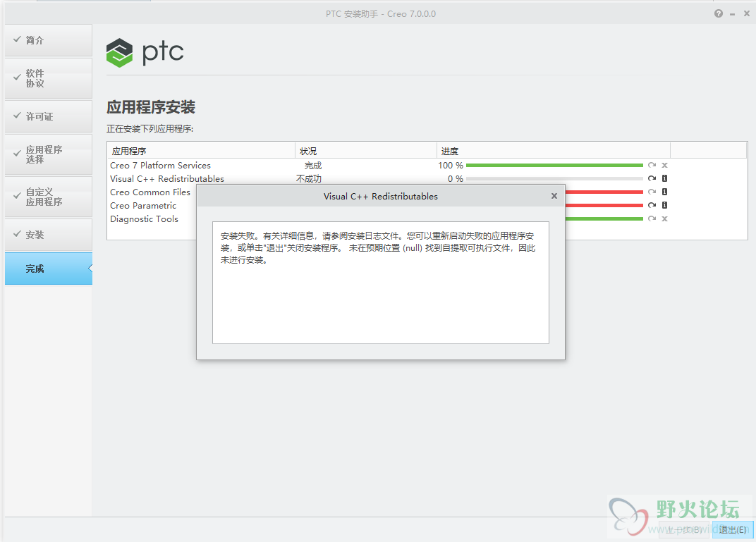Click the 应用程序 column header

200,151
